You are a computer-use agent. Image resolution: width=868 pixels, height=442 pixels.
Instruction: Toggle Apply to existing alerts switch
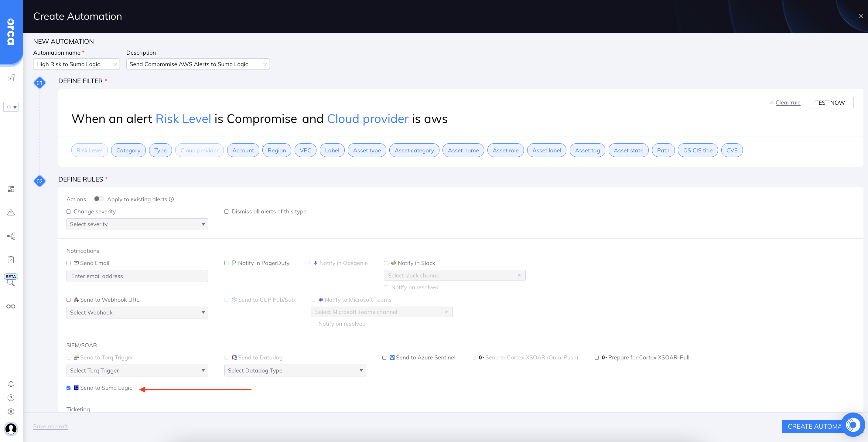[x=98, y=199]
